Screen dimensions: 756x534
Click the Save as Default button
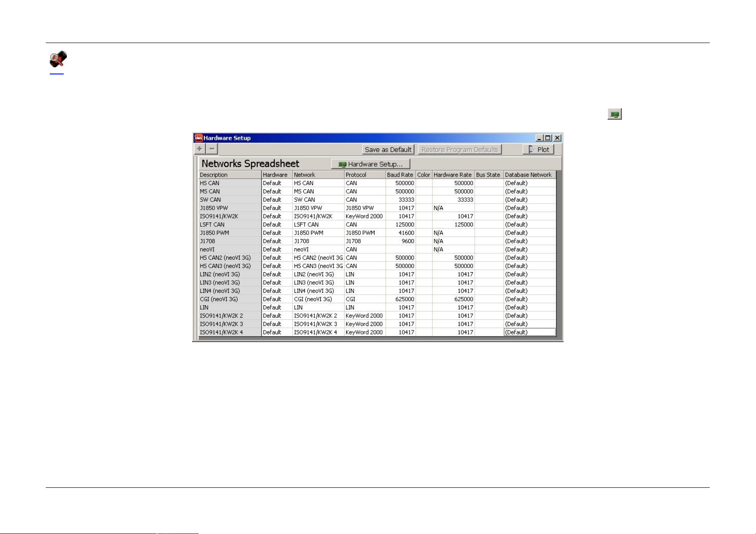coord(388,150)
